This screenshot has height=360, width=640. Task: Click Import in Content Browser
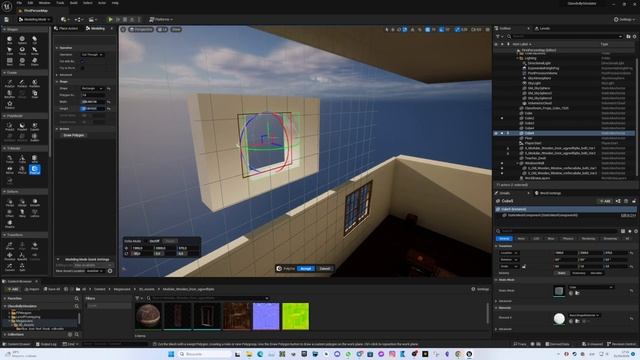pos(32,289)
